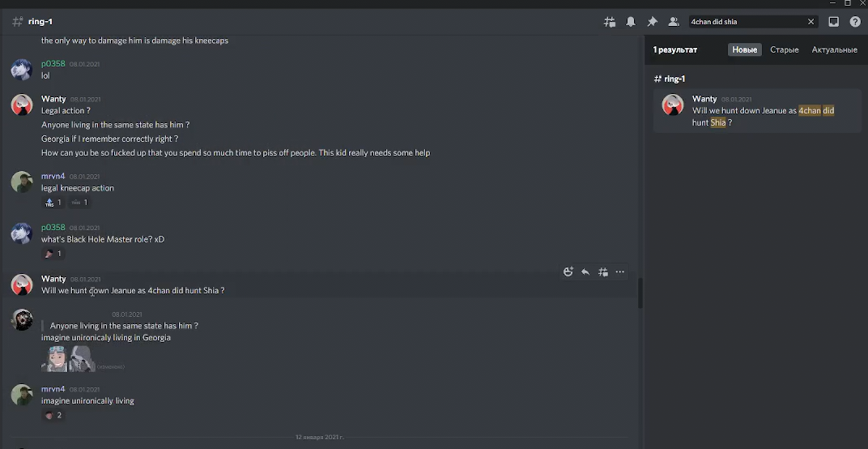
Task: Create thread from hovered Wanty message
Action: pyautogui.click(x=603, y=272)
